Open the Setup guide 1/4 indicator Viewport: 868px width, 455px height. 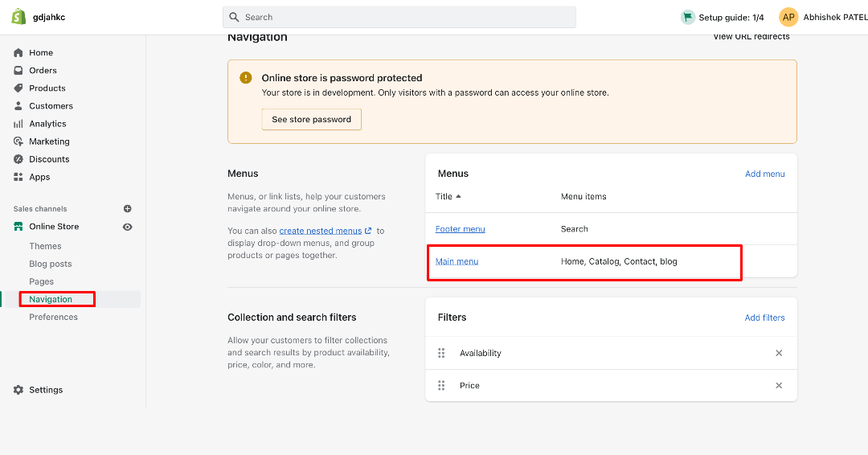[x=723, y=17]
